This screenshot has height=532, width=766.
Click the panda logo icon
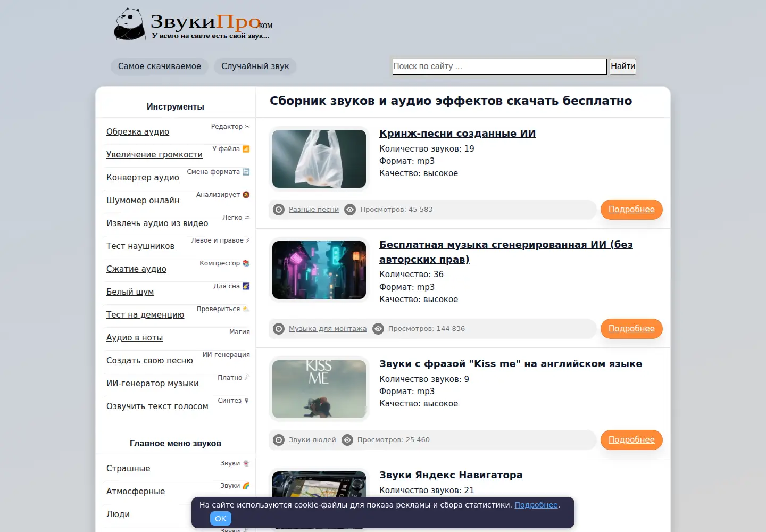pos(129,24)
